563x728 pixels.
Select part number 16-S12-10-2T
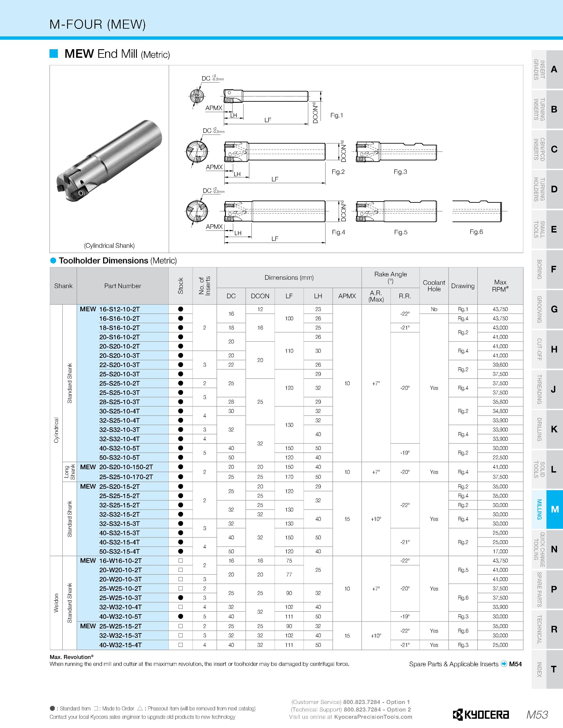click(x=119, y=309)
